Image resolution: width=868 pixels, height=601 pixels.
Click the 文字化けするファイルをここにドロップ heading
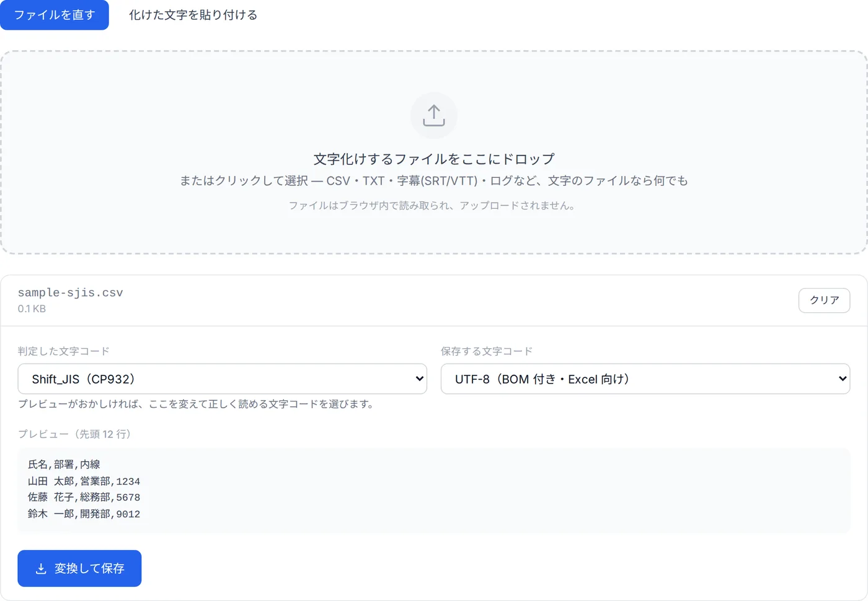pos(434,159)
